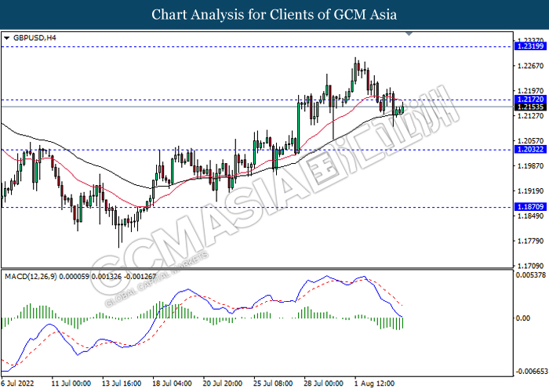Click the 6 Jul 2022 date label
The height and width of the screenshot is (392, 549).
tap(18, 383)
